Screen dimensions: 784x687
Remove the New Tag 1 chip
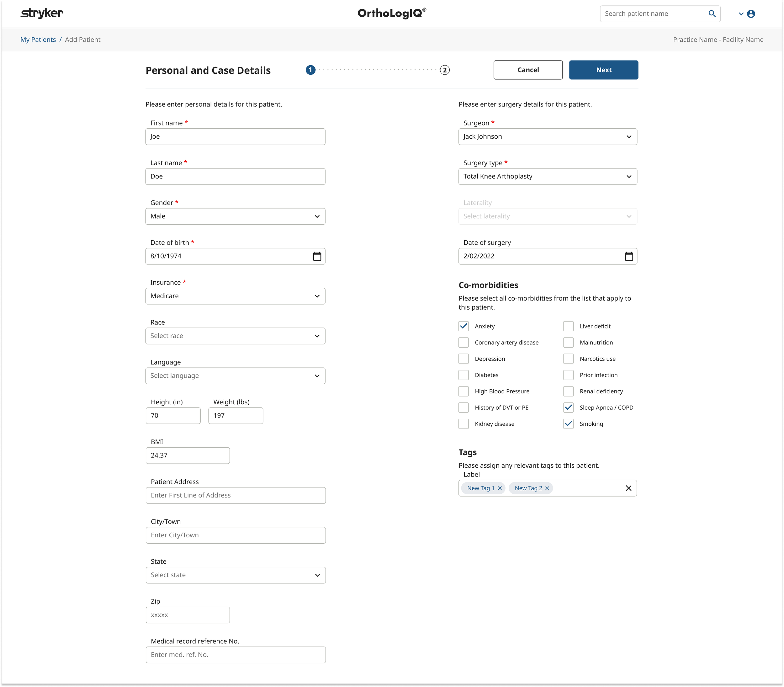(x=499, y=488)
